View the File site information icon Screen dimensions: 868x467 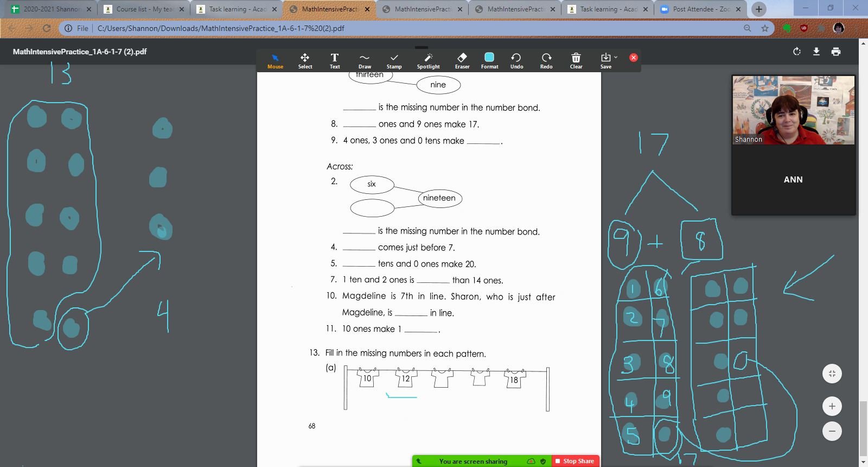tap(68, 28)
